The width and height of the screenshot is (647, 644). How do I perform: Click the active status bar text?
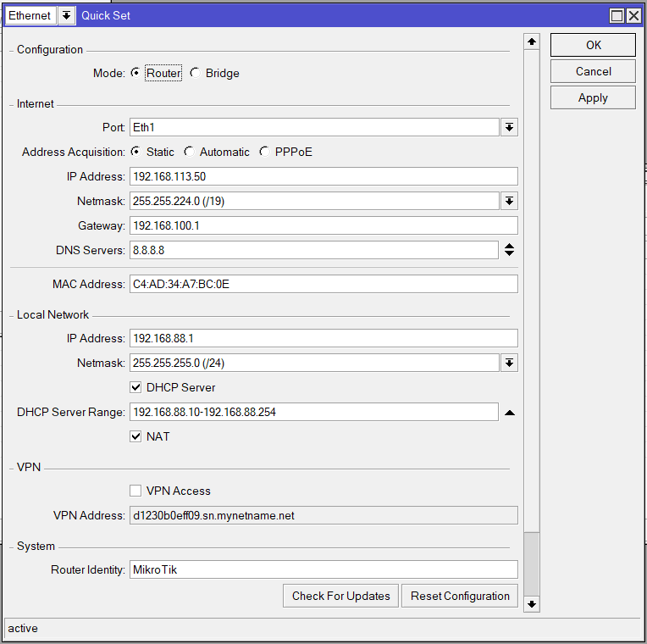tap(23, 628)
